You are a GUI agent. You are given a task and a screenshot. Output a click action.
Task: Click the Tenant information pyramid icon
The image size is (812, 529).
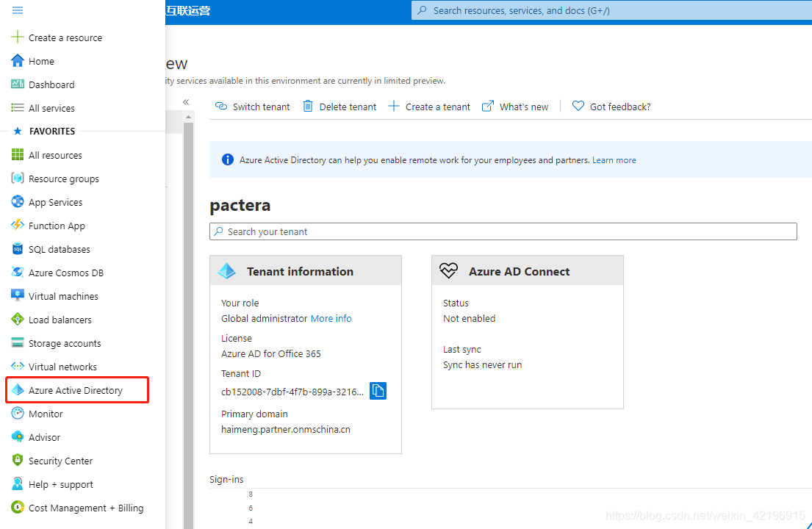point(227,270)
